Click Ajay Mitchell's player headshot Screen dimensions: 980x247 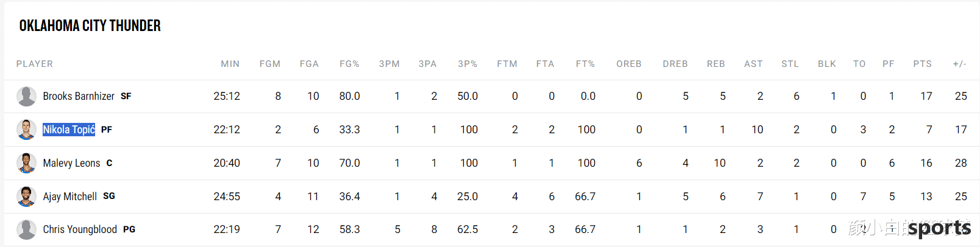pyautogui.click(x=26, y=197)
